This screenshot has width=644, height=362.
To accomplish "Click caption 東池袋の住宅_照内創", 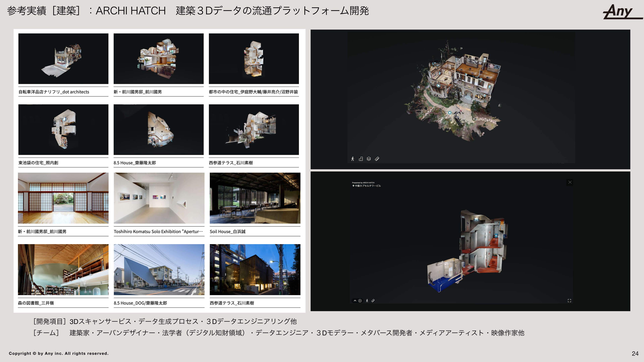I will [x=38, y=163].
